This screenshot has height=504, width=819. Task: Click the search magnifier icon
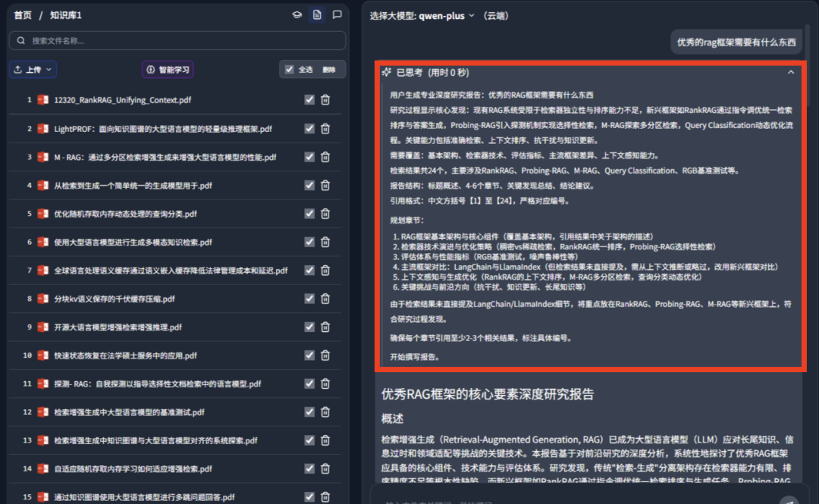click(20, 39)
